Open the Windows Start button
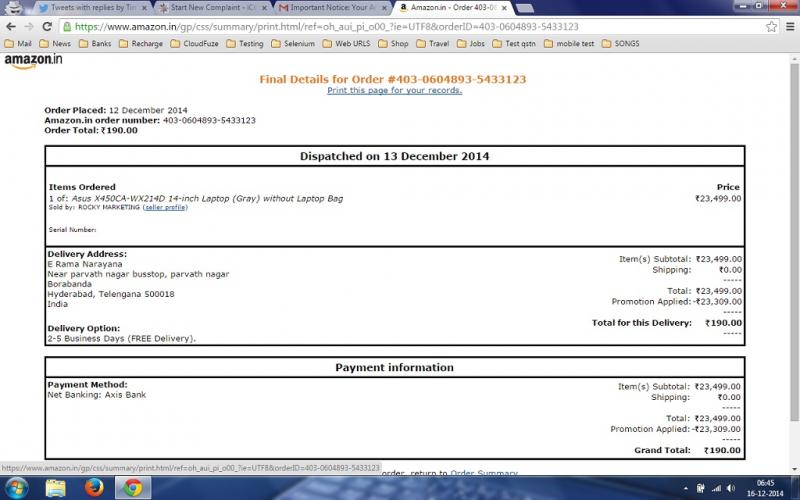800x500 pixels. pyautogui.click(x=16, y=488)
